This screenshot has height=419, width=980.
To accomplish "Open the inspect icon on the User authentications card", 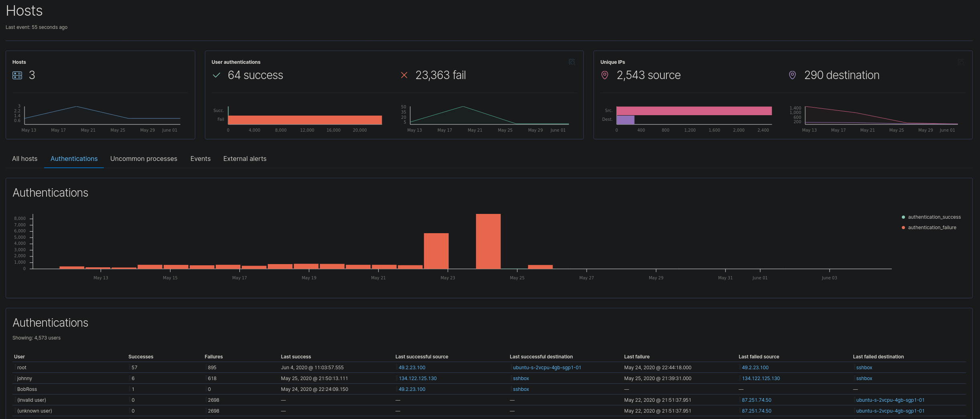I will [572, 62].
